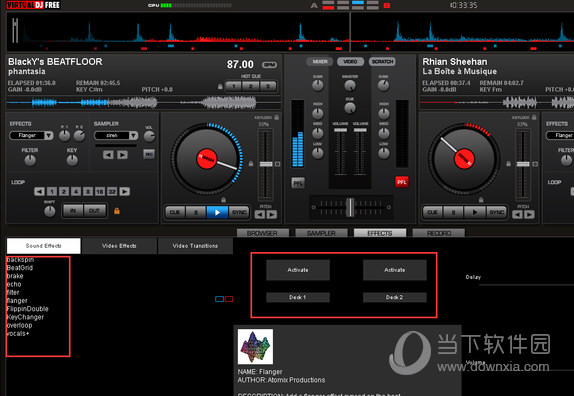Image resolution: width=574 pixels, height=396 pixels.
Task: Toggle the orange loop lock icon
Action: [x=117, y=211]
